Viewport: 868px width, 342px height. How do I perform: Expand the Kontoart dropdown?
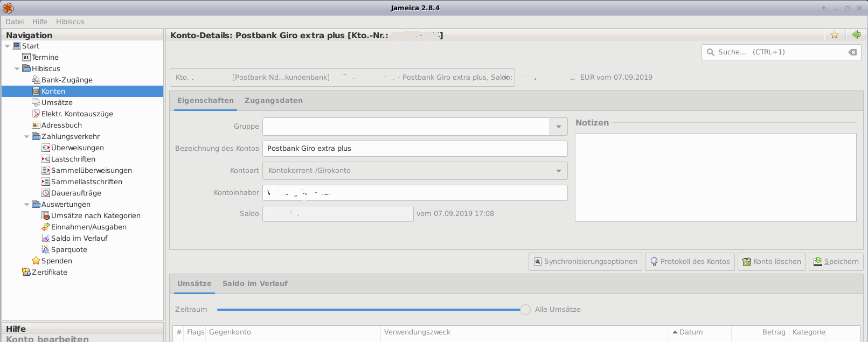558,171
